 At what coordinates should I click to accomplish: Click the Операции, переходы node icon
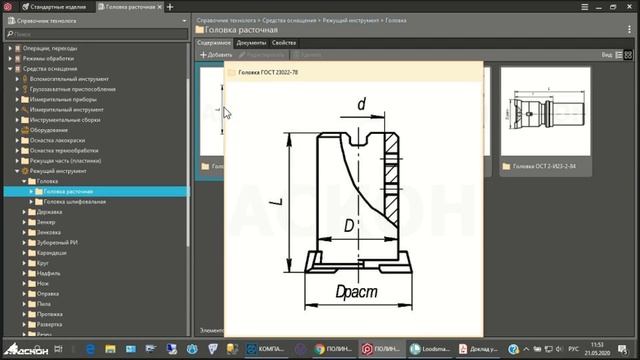(x=18, y=48)
